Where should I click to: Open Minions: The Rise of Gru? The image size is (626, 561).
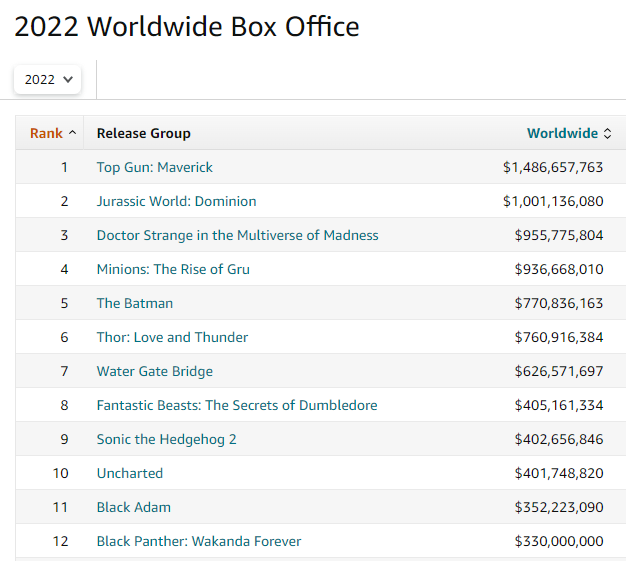pos(173,269)
